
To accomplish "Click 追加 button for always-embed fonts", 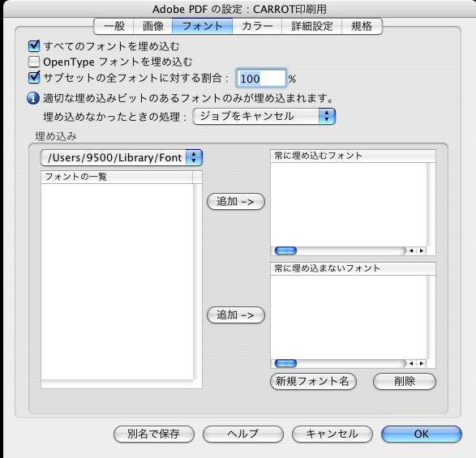I will coord(236,202).
